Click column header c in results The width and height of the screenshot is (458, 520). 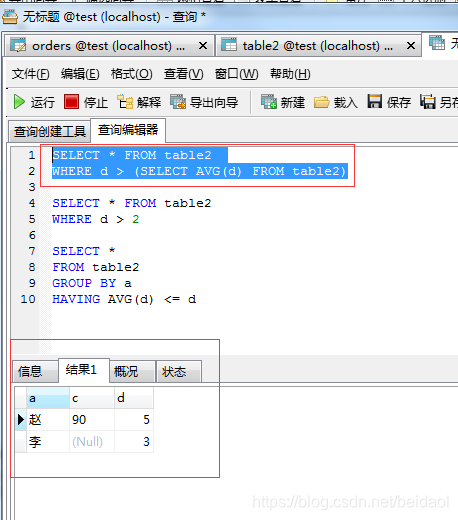click(x=92, y=398)
